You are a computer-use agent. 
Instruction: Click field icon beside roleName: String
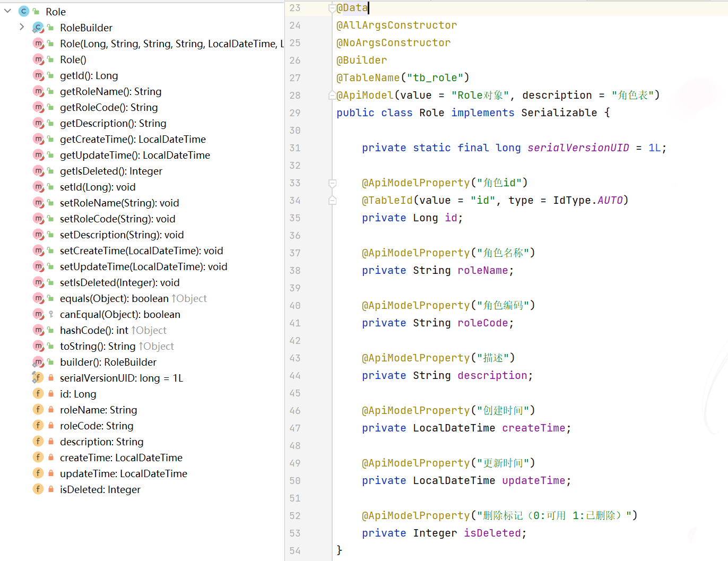pyautogui.click(x=38, y=409)
